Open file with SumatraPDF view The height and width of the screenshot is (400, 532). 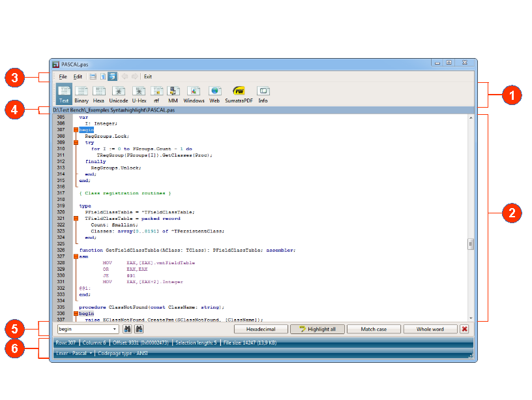(x=239, y=95)
